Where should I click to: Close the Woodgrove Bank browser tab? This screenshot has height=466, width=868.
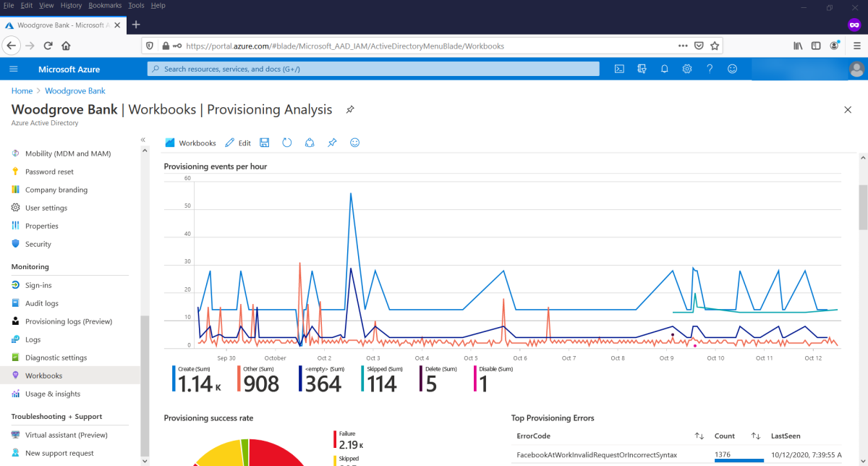click(x=116, y=25)
